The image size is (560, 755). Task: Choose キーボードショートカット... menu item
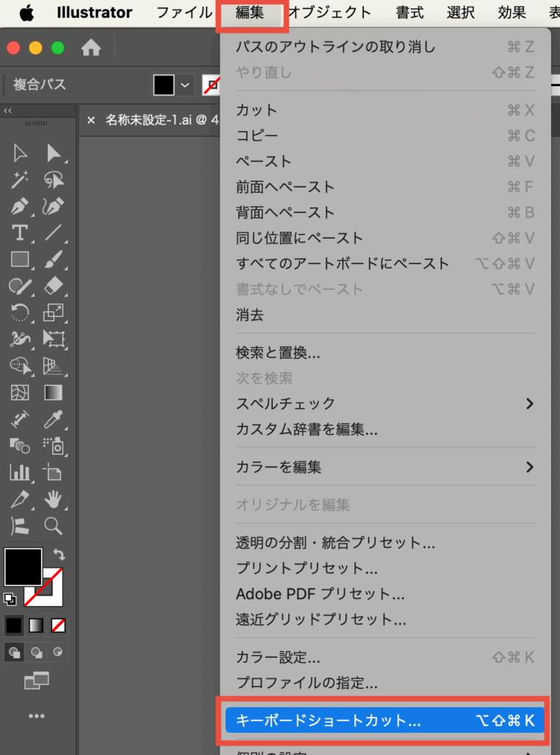tap(385, 720)
